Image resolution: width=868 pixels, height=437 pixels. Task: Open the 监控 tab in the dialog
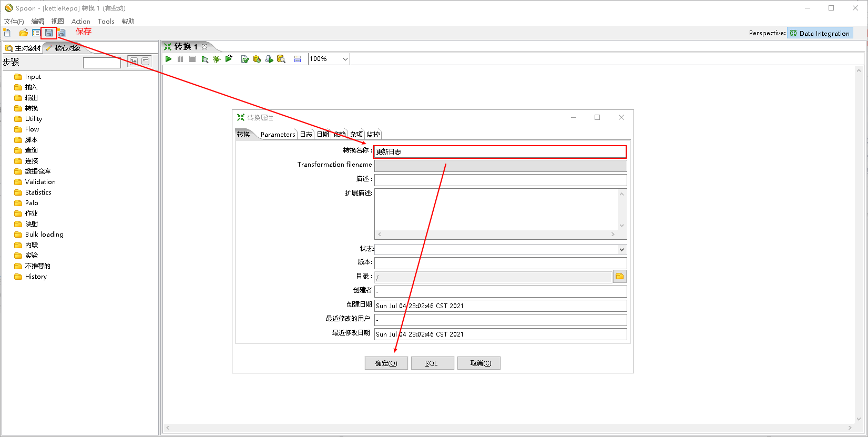[373, 135]
